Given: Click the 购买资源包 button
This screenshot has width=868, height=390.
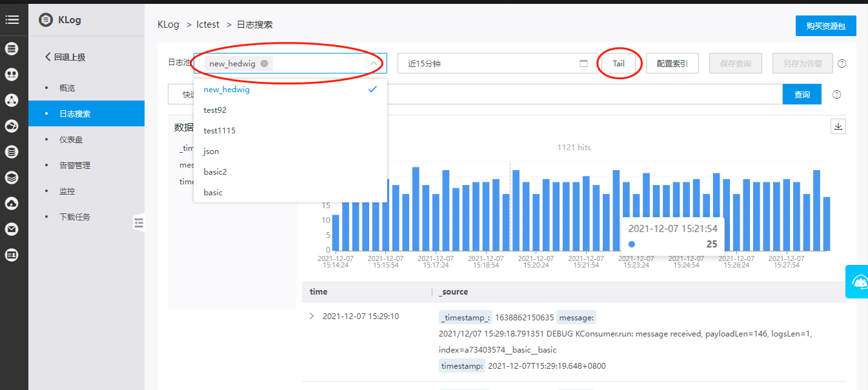Looking at the screenshot, I should (x=825, y=26).
